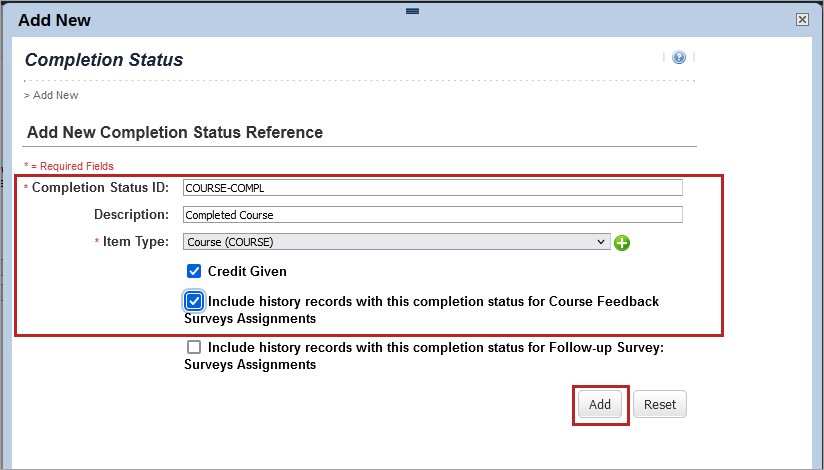Viewport: 824px width, 470px height.
Task: Uncheck the Credit Given checkbox
Action: pos(194,271)
